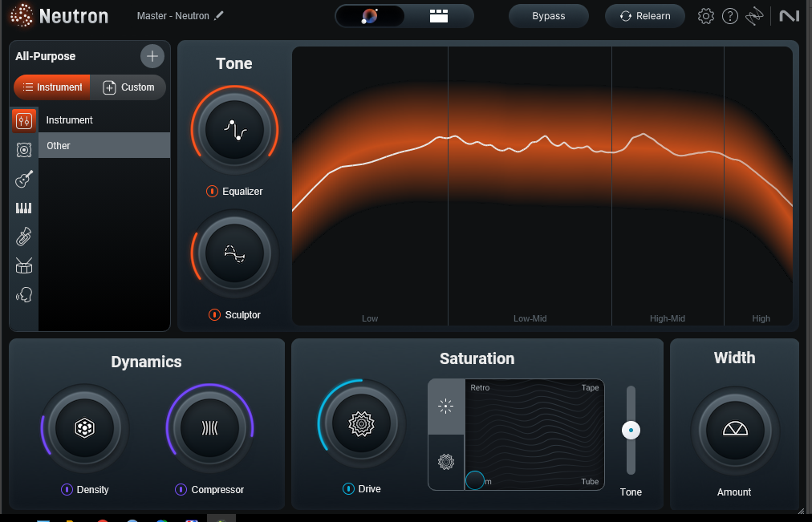The width and height of the screenshot is (812, 522).
Task: Select the brass horn instrument category icon
Action: pyautogui.click(x=24, y=237)
